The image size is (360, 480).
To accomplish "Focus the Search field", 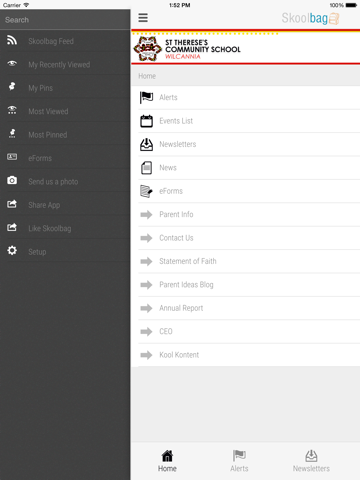I will coord(65,20).
